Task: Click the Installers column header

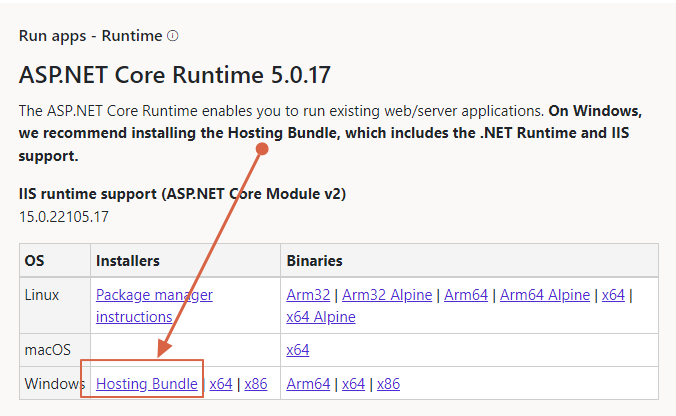Action: click(x=128, y=261)
